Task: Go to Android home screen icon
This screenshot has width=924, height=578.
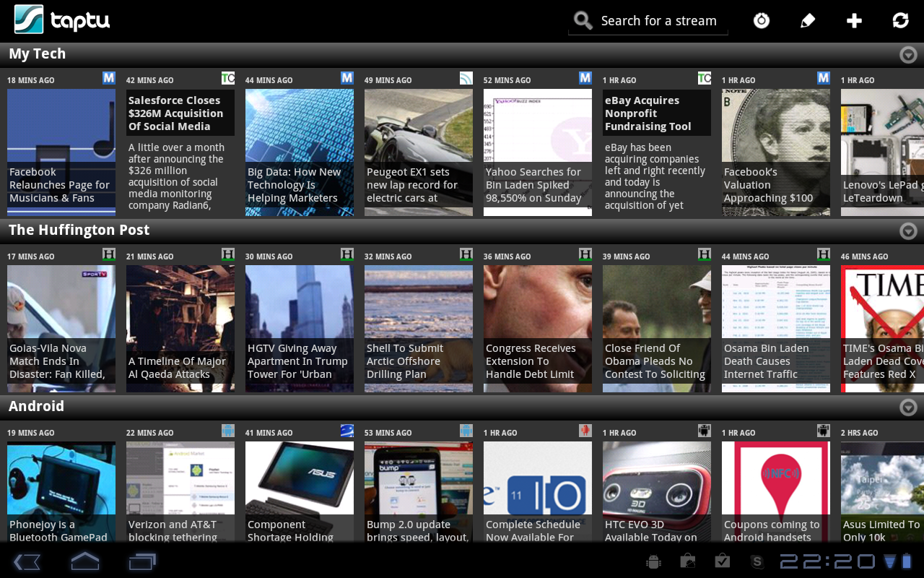Action: pos(84,561)
